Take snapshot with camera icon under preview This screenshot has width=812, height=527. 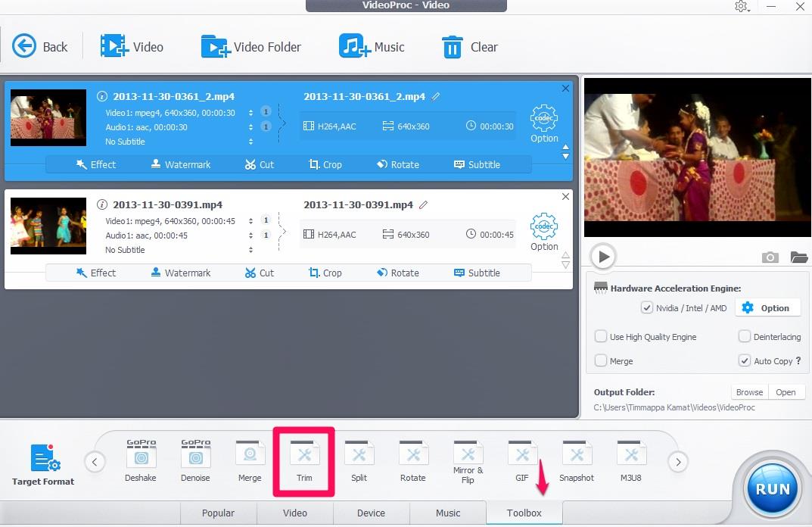pyautogui.click(x=770, y=257)
